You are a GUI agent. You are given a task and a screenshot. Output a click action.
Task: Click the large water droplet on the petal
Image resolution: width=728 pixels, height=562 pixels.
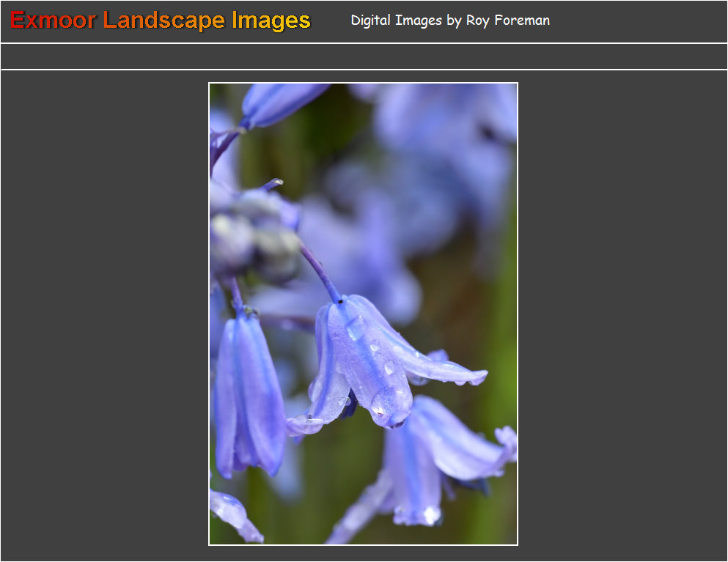(x=383, y=402)
